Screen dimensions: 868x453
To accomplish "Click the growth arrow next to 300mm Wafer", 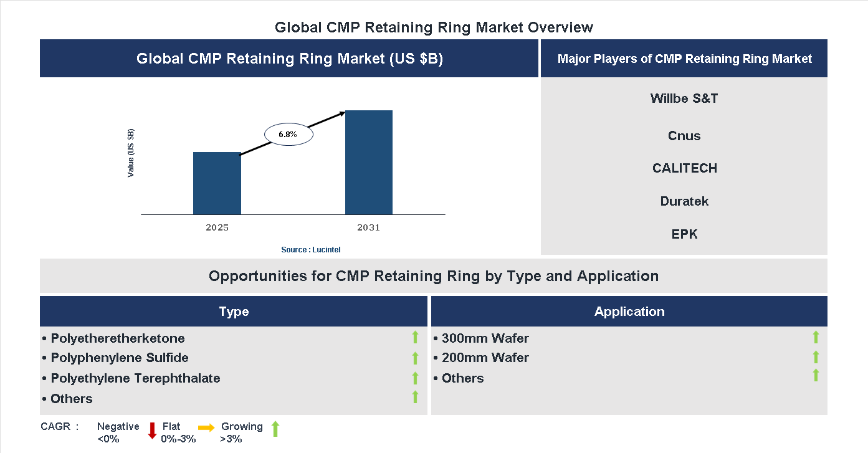I will click(x=816, y=338).
